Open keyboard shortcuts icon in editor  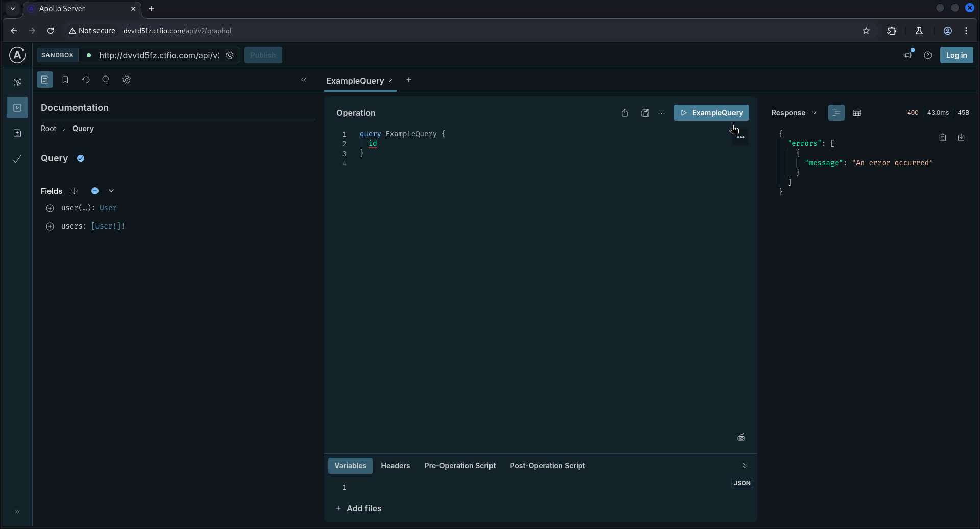pyautogui.click(x=741, y=437)
